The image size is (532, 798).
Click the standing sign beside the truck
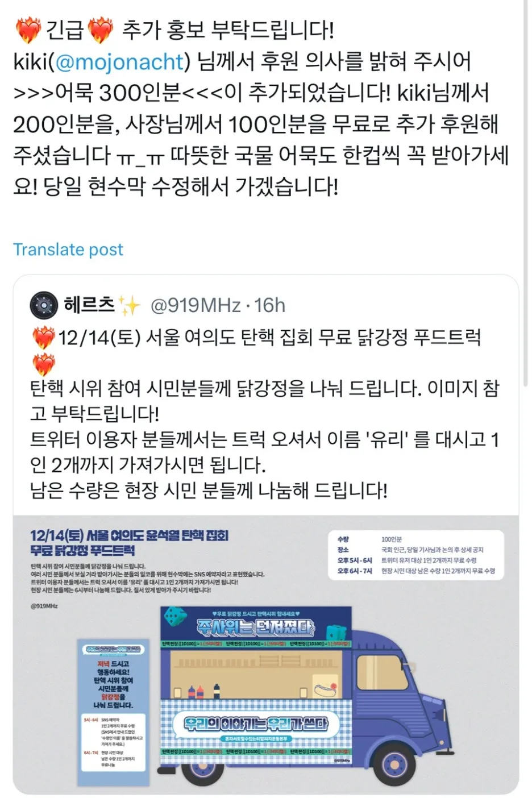pyautogui.click(x=113, y=712)
